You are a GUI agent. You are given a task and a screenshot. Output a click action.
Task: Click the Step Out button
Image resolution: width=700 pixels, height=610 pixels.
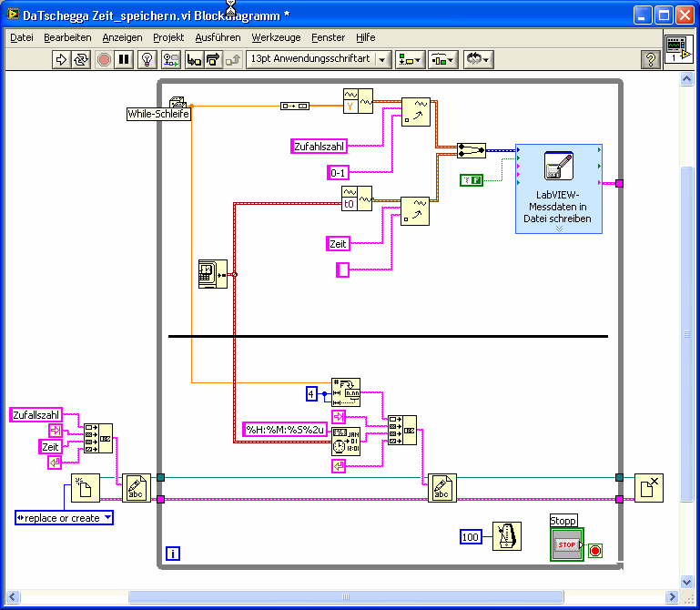coord(233,59)
